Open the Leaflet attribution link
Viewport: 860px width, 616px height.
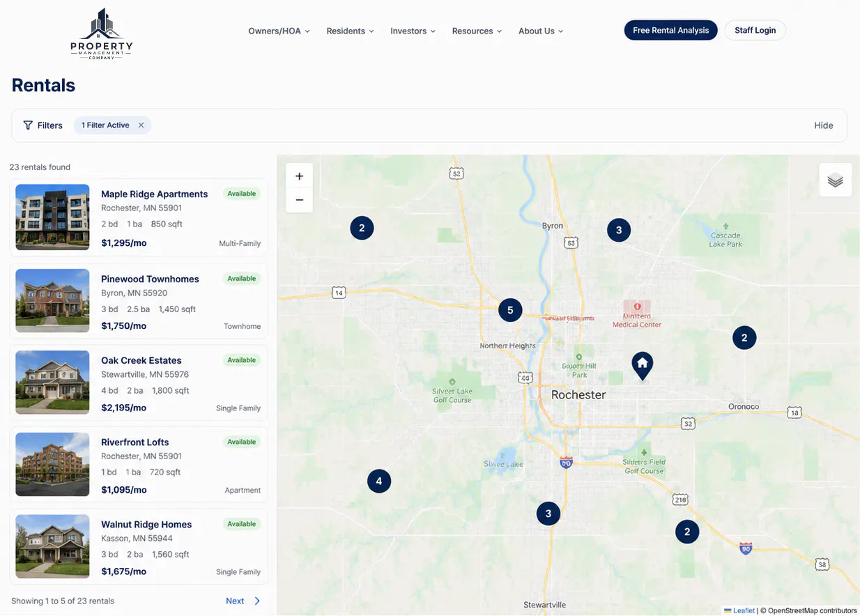coord(744,610)
